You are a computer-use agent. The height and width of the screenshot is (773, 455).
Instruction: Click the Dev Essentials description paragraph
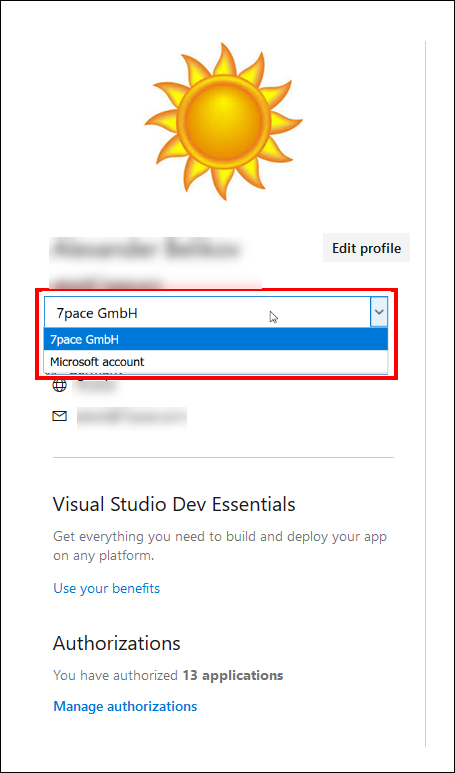(x=220, y=546)
